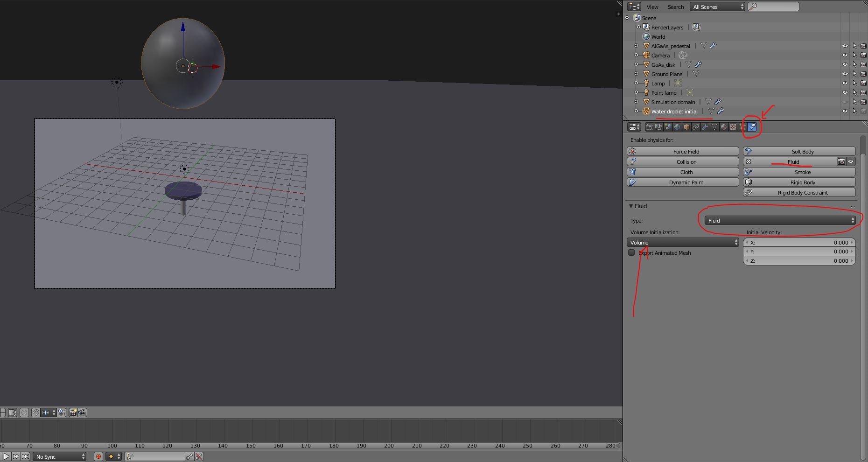The height and width of the screenshot is (462, 868).
Task: Open the outliner View menu
Action: pos(652,7)
